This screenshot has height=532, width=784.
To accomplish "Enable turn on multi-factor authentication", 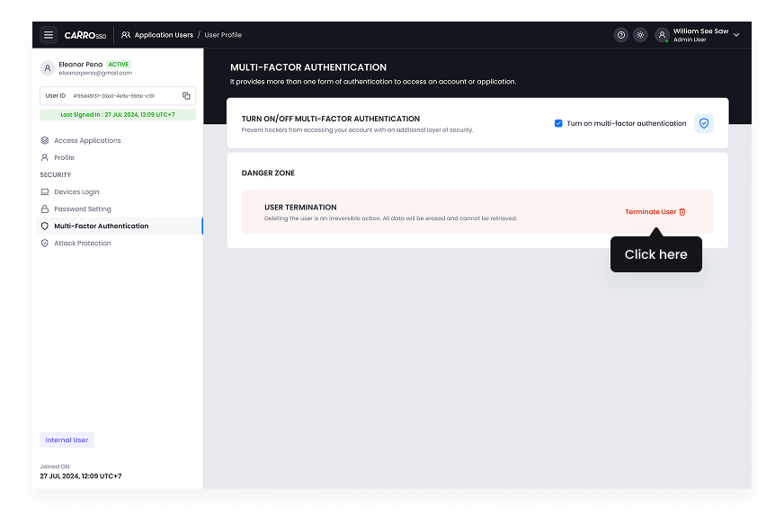I will (558, 123).
